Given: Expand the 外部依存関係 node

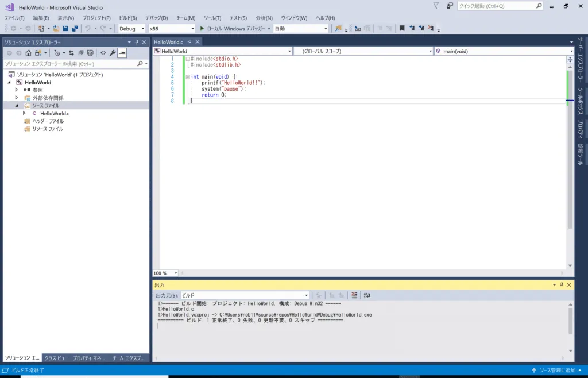Looking at the screenshot, I should tap(17, 98).
